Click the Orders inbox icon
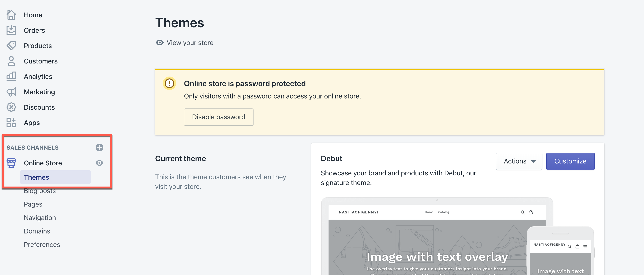Viewport: 644px width, 275px height. [11, 30]
